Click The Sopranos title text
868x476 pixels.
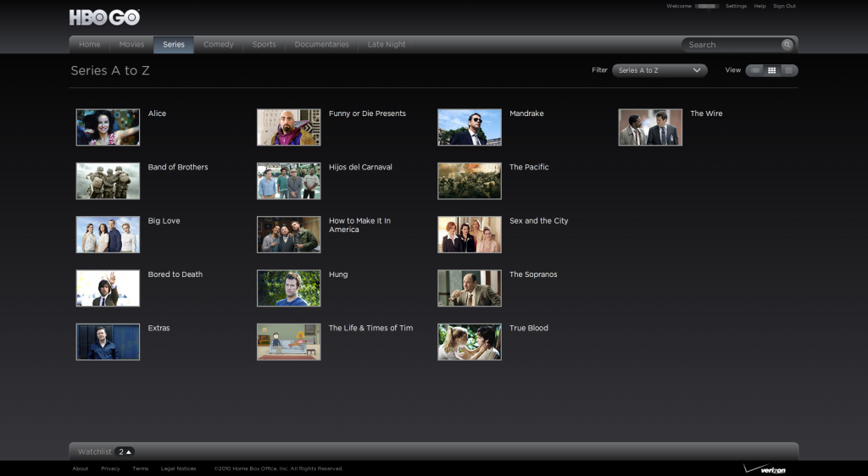click(533, 274)
